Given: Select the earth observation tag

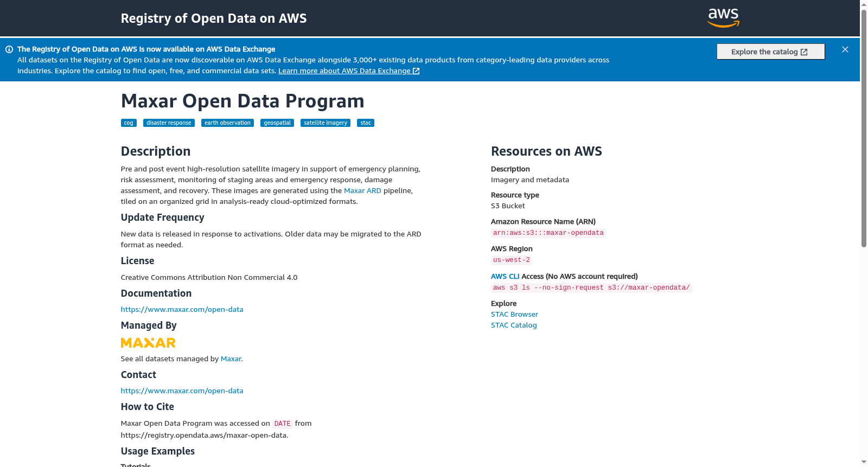Looking at the screenshot, I should pos(227,123).
